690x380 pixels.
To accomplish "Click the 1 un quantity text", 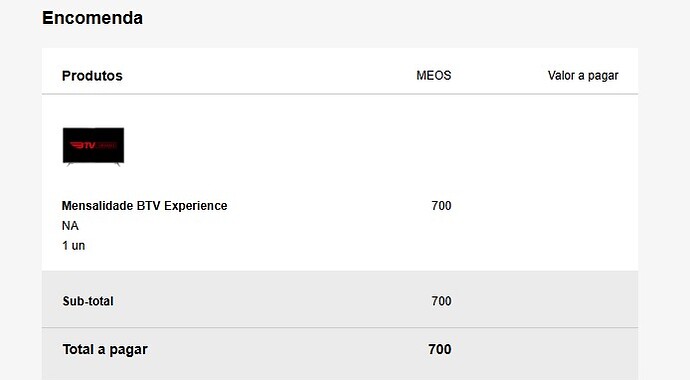I will [x=73, y=245].
